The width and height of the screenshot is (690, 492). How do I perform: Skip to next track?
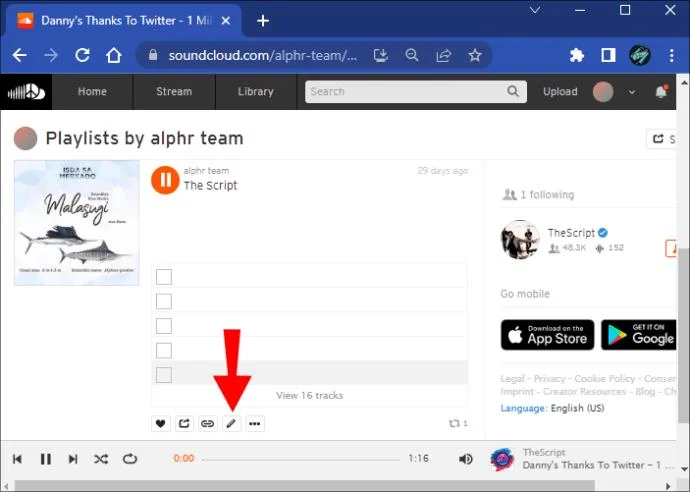click(x=73, y=459)
